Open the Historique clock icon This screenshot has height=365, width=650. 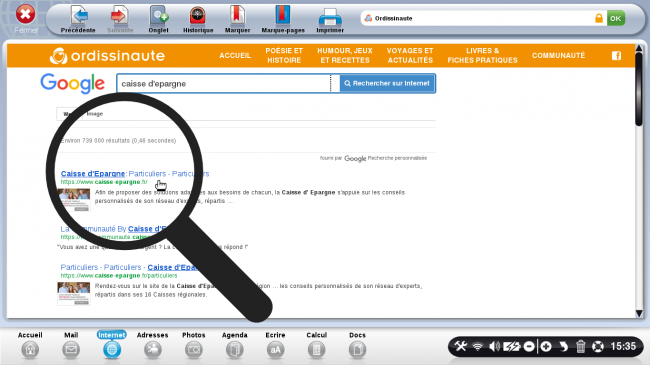[x=198, y=15]
